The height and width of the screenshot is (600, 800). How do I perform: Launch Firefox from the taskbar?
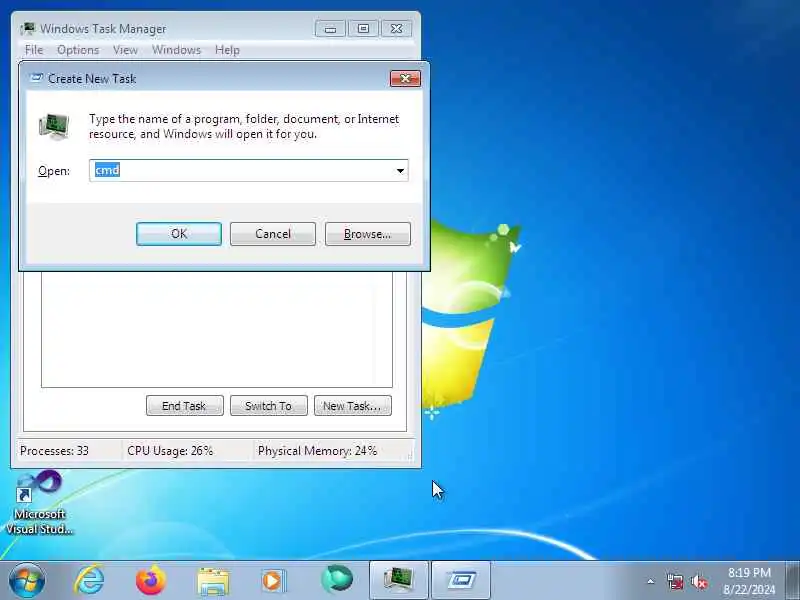[x=151, y=580]
